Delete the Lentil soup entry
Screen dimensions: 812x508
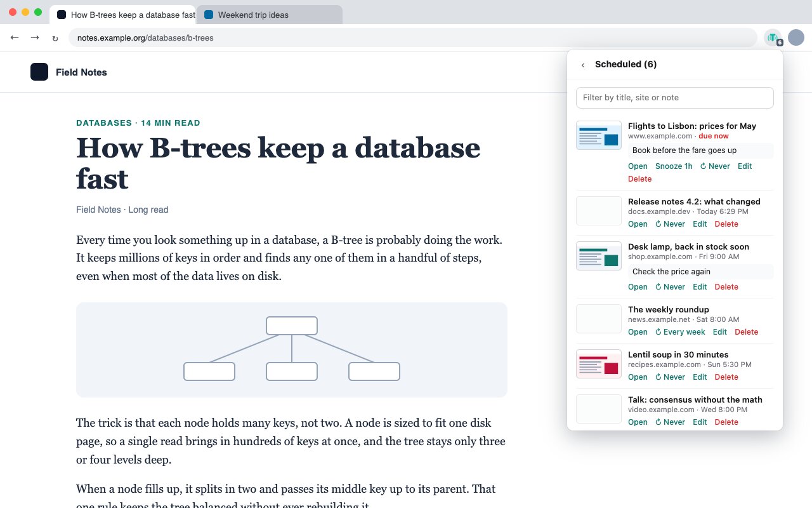point(726,377)
